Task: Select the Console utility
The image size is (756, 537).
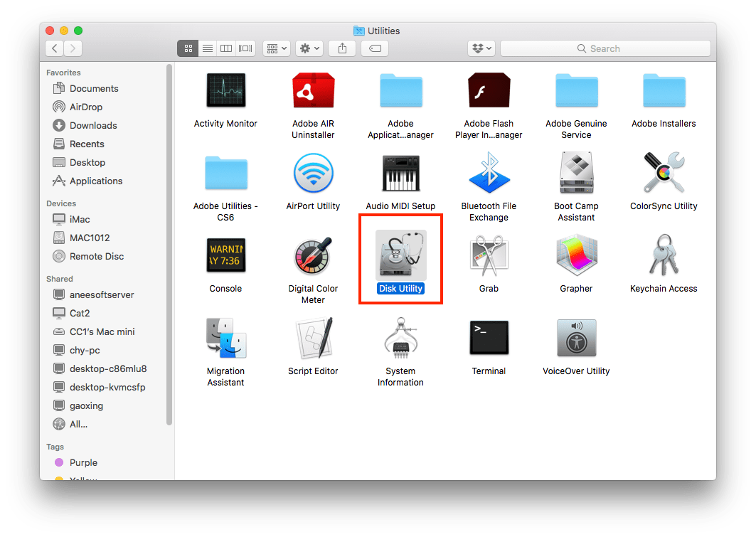Action: (225, 255)
